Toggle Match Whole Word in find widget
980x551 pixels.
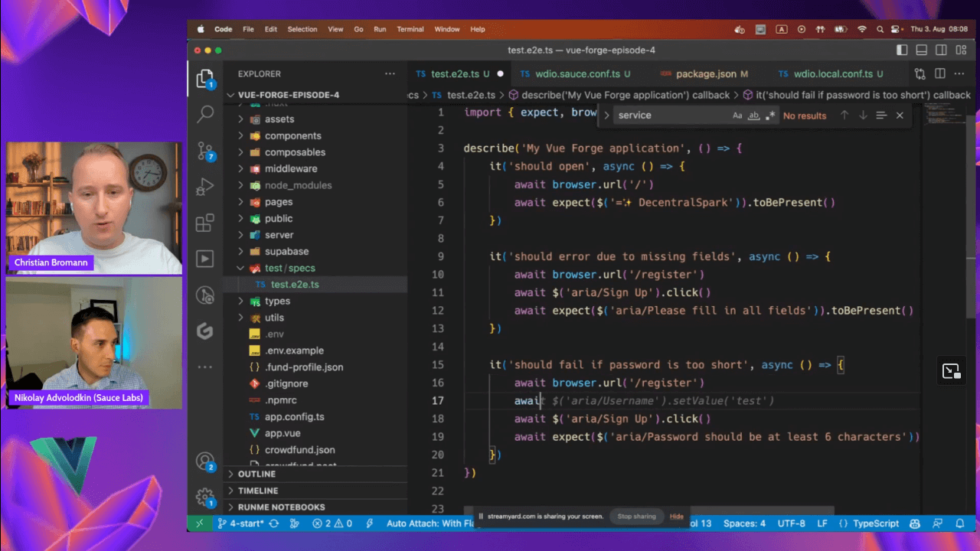[x=753, y=116]
